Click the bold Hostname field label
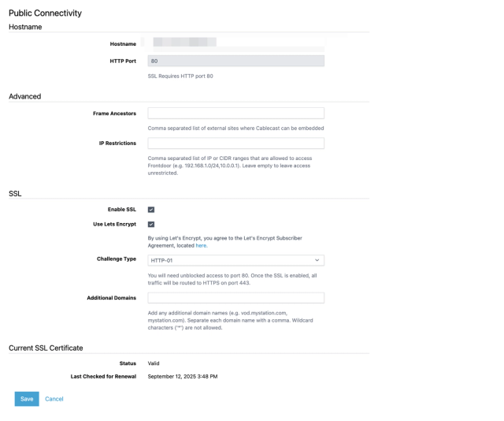 coord(123,44)
